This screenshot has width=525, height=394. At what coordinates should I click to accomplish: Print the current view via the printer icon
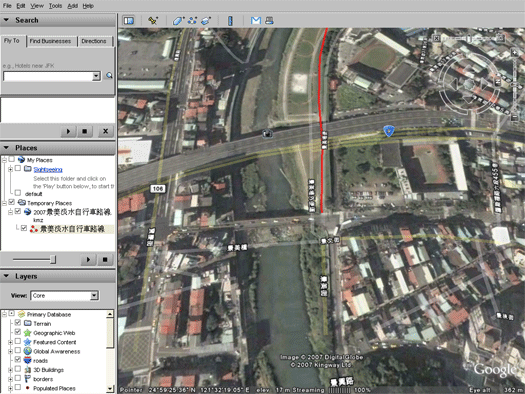[269, 21]
